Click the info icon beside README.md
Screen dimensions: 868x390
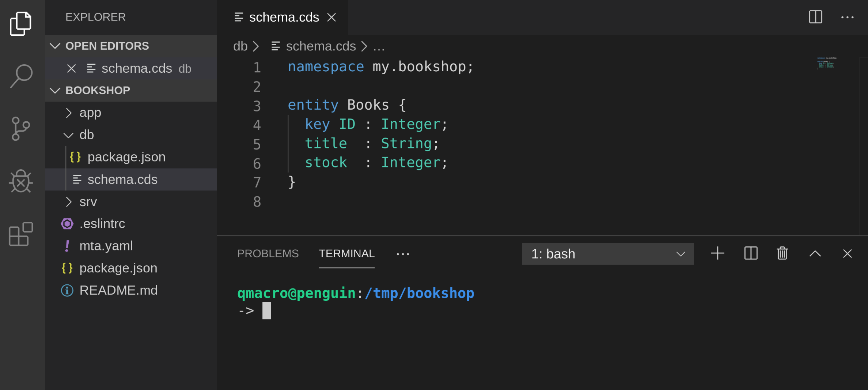click(x=67, y=291)
